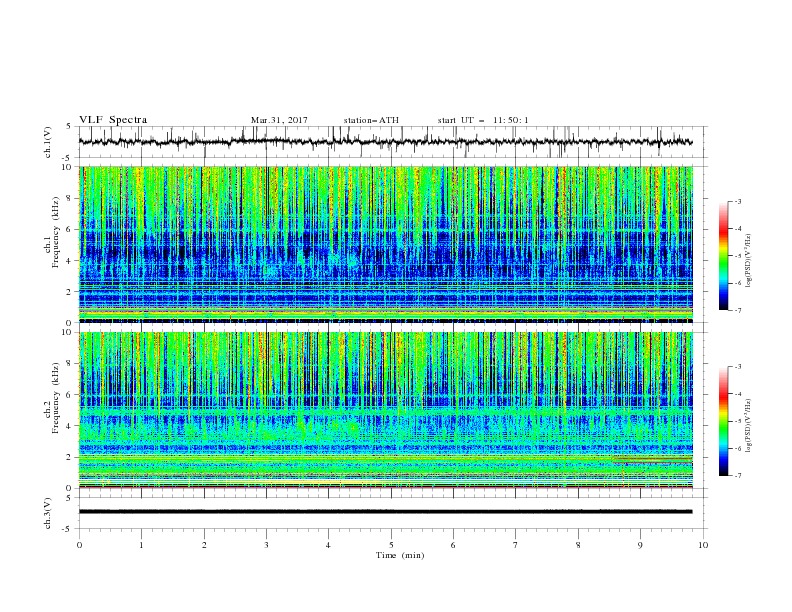The height and width of the screenshot is (612, 792).
Task: Click inside the ch.2 spectrogram panel
Action: pyautogui.click(x=385, y=410)
